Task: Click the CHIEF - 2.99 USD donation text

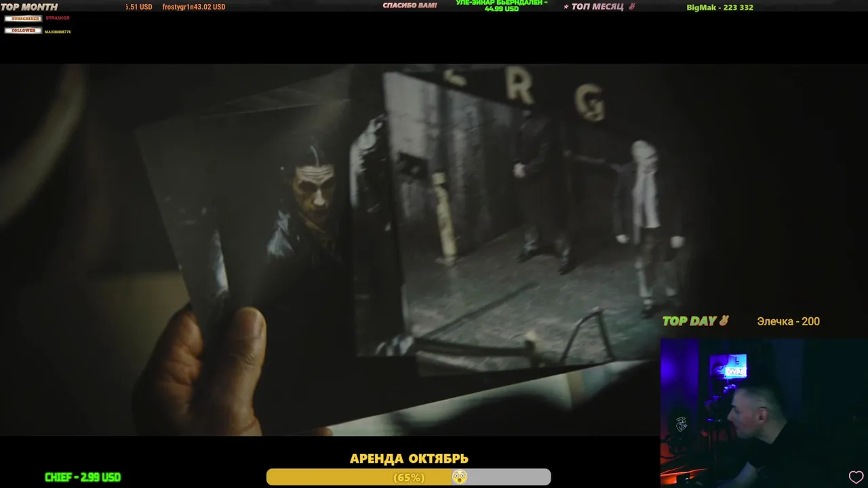Action: point(83,477)
